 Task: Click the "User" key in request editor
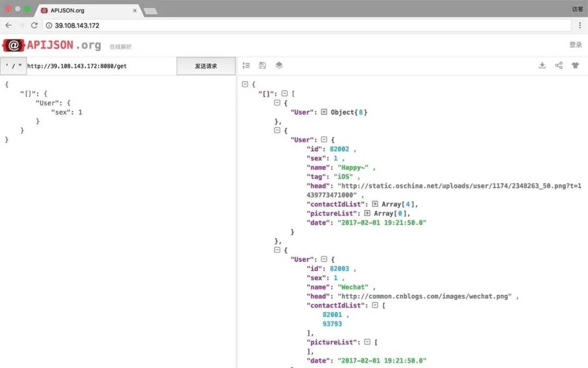tap(48, 103)
